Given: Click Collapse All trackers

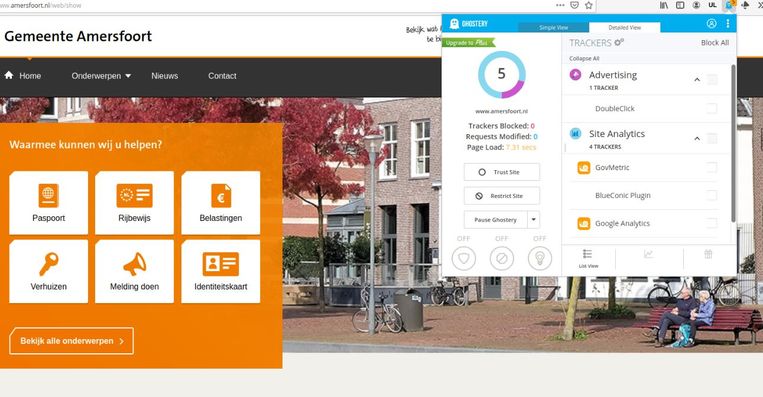Looking at the screenshot, I should pyautogui.click(x=584, y=58).
